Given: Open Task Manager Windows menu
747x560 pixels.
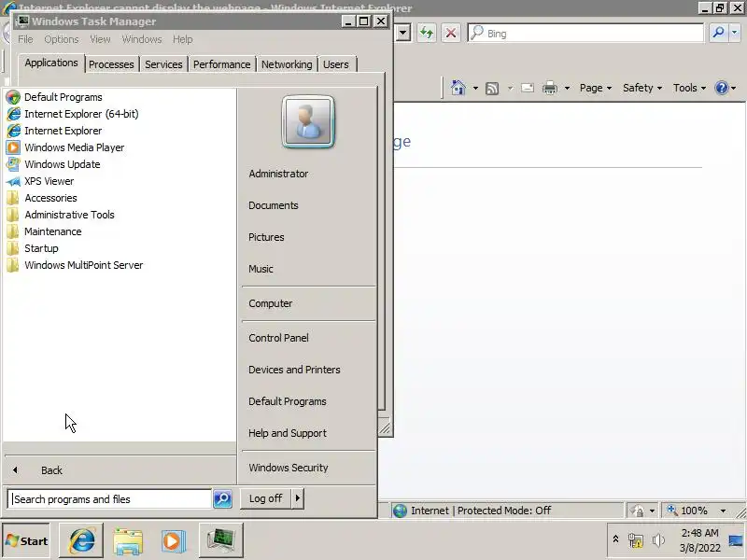Looking at the screenshot, I should pos(142,39).
